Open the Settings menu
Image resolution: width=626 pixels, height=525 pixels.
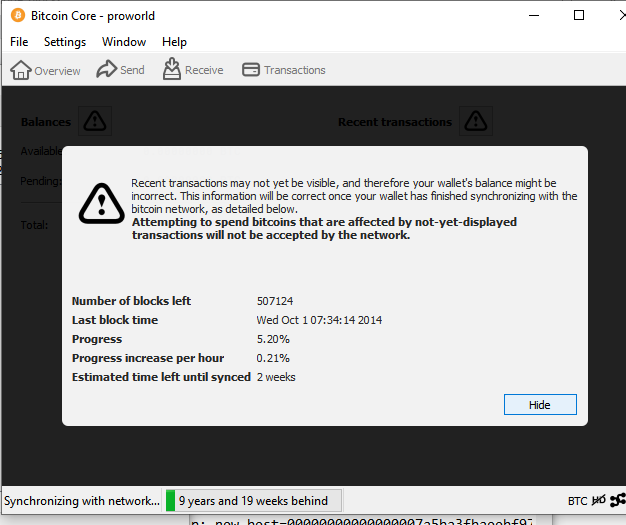(x=65, y=42)
